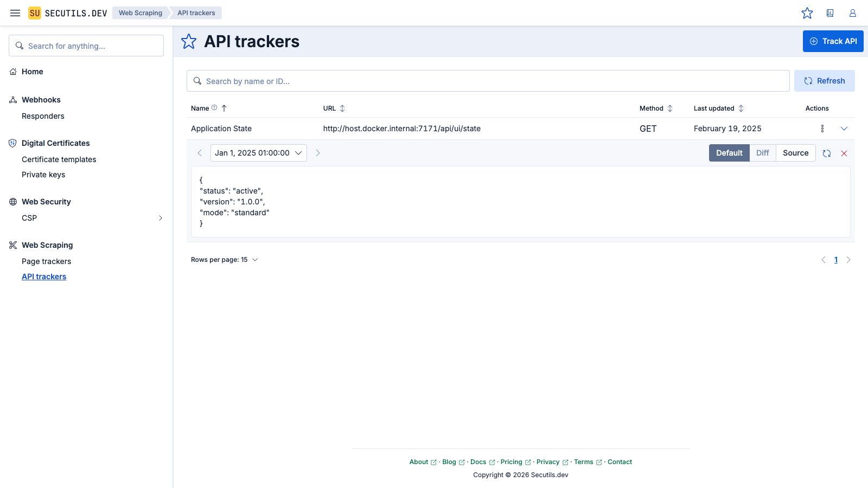Open Page trackers in the sidebar
The width and height of the screenshot is (868, 488).
[46, 261]
